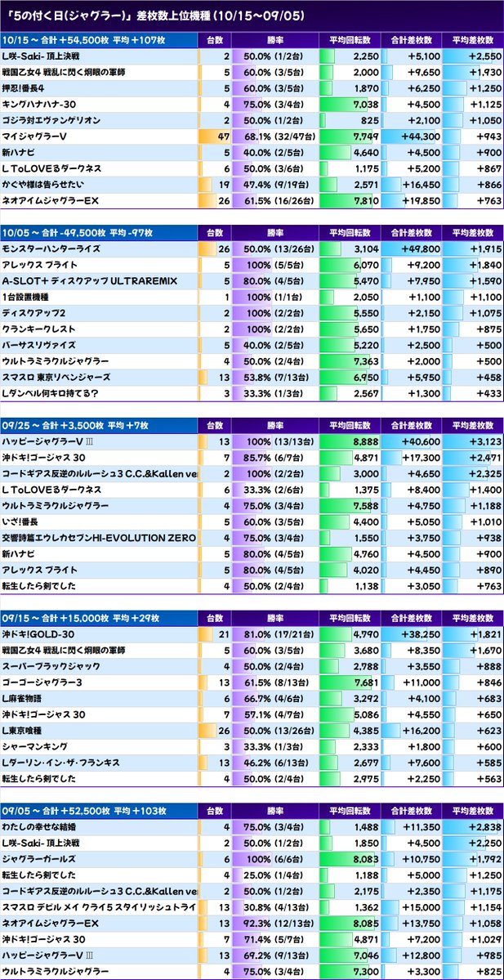Click machine count '47' cell
Viewport: 504px width, 980px height.
[x=215, y=136]
